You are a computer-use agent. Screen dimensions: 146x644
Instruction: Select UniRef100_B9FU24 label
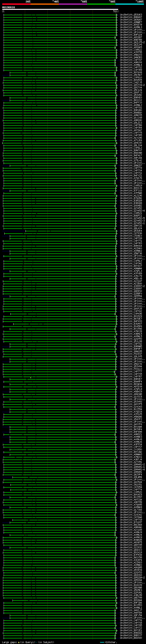[131, 35]
